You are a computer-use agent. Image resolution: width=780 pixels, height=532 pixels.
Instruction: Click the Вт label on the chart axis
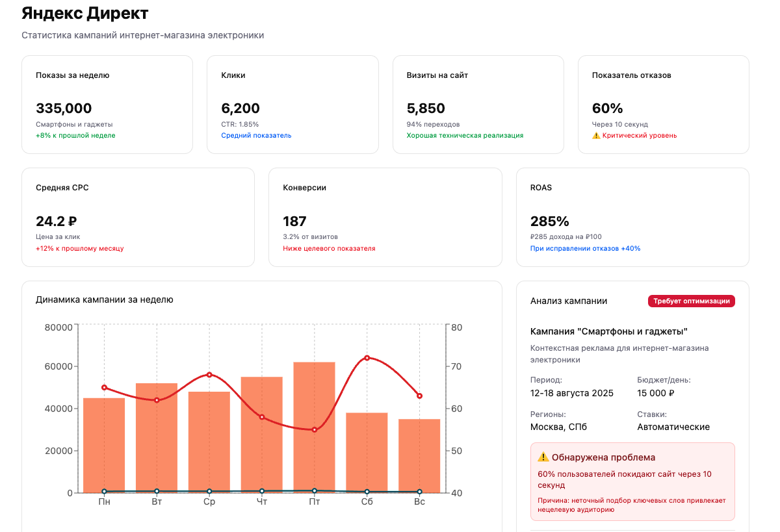click(157, 503)
